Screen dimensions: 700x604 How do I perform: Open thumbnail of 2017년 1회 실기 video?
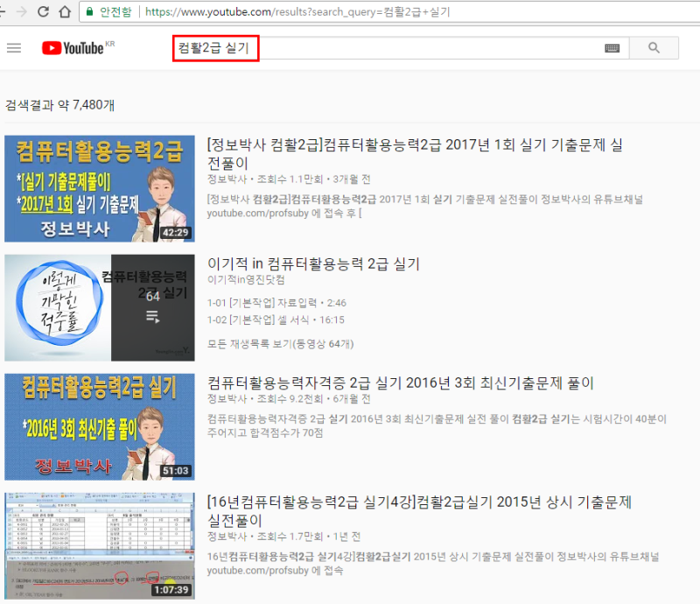pos(100,188)
